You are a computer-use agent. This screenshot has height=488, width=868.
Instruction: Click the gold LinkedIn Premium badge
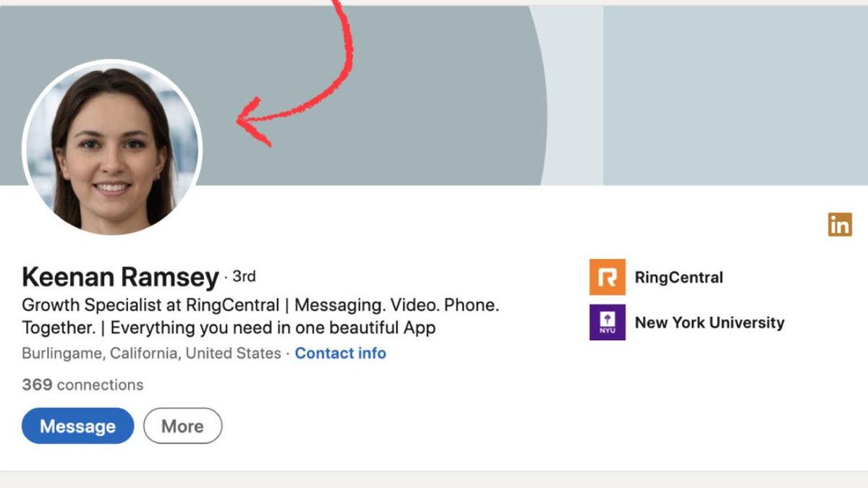[x=840, y=225]
